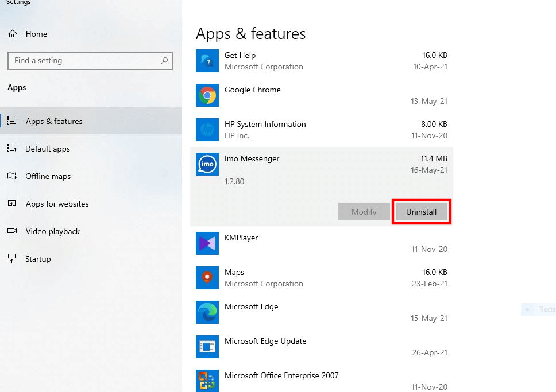
Task: Click the Apps & features page heading
Action: (x=250, y=34)
